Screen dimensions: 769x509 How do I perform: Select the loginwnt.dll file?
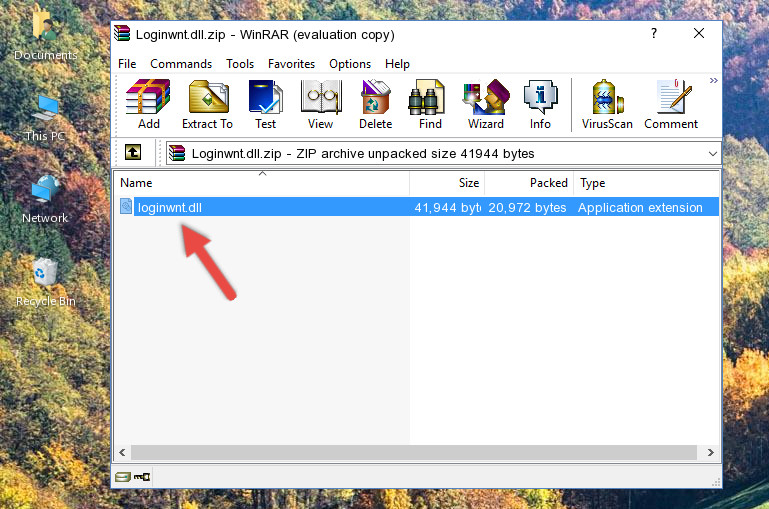pyautogui.click(x=170, y=207)
